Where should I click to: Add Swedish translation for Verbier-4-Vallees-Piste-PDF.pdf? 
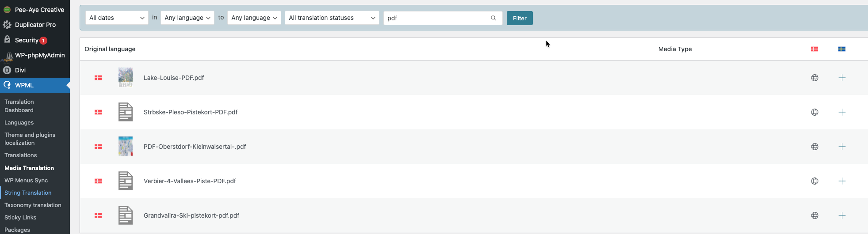pos(842,181)
